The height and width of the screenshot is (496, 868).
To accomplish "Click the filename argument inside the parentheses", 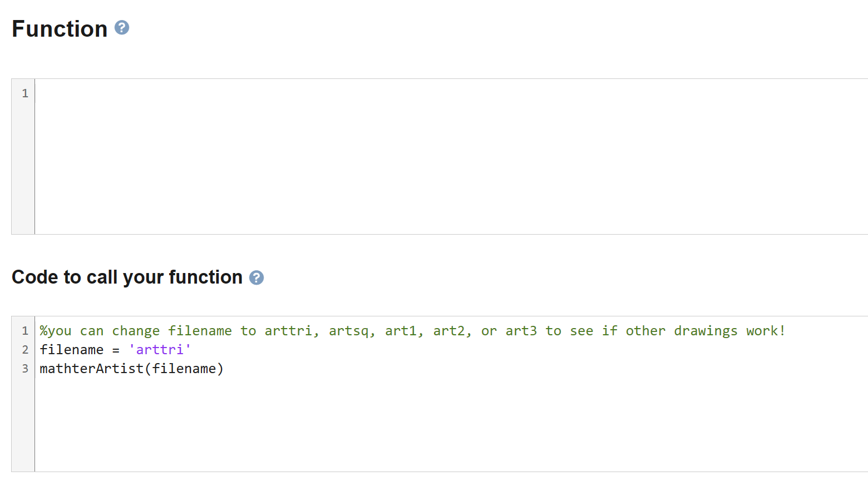I will 184,369.
